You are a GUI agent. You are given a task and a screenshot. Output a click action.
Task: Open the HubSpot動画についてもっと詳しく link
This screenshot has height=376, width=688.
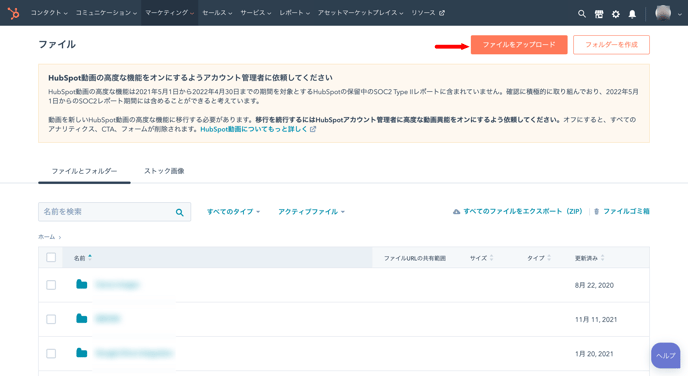point(254,129)
